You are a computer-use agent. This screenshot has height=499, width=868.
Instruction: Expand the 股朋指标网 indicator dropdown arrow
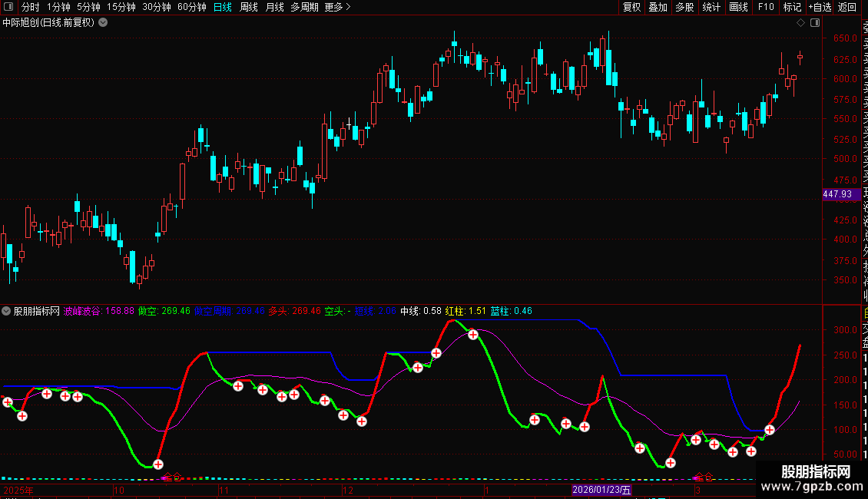pyautogui.click(x=6, y=311)
